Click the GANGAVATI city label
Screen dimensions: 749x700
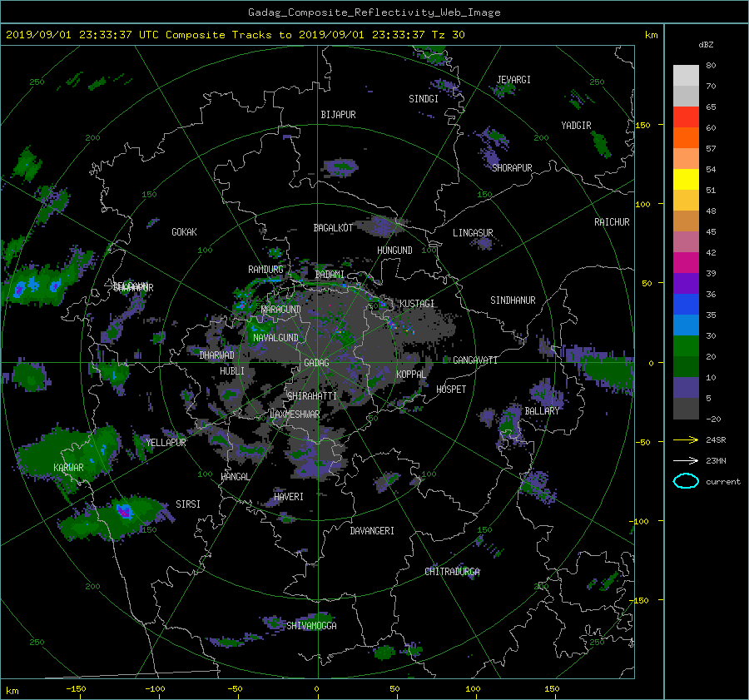475,360
